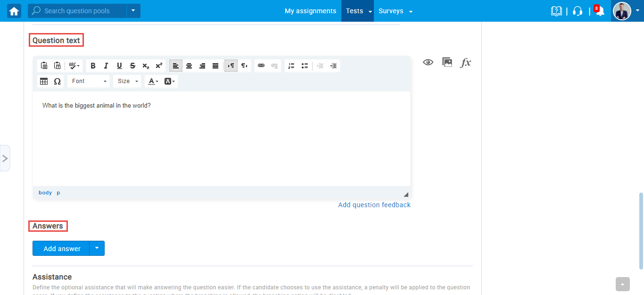
Task: Click the Add answer button
Action: pyautogui.click(x=62, y=248)
